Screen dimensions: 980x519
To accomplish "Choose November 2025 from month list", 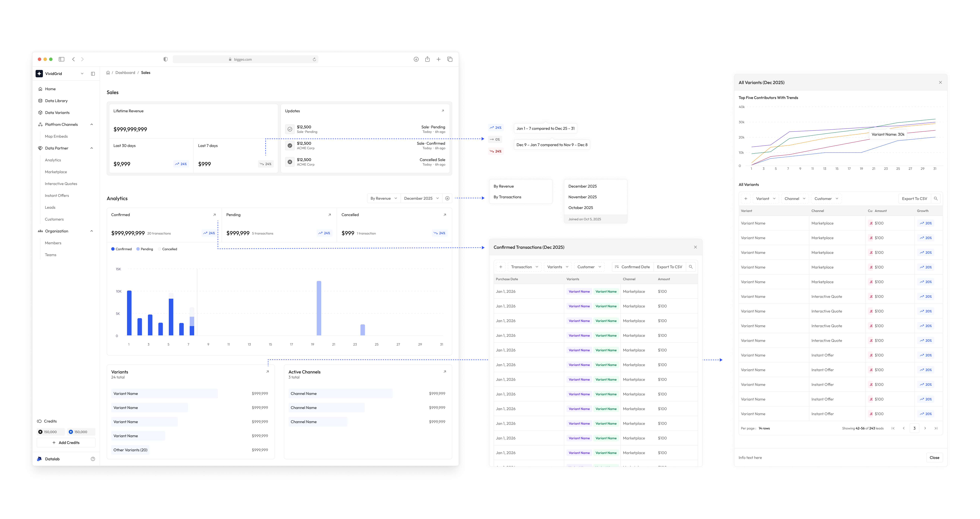I will coord(582,197).
